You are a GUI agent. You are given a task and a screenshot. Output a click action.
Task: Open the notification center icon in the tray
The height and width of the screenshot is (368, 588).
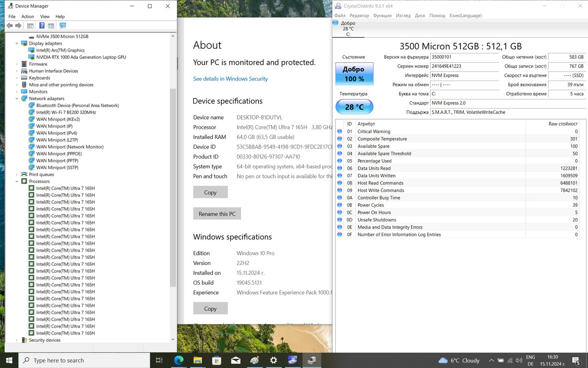(x=577, y=360)
